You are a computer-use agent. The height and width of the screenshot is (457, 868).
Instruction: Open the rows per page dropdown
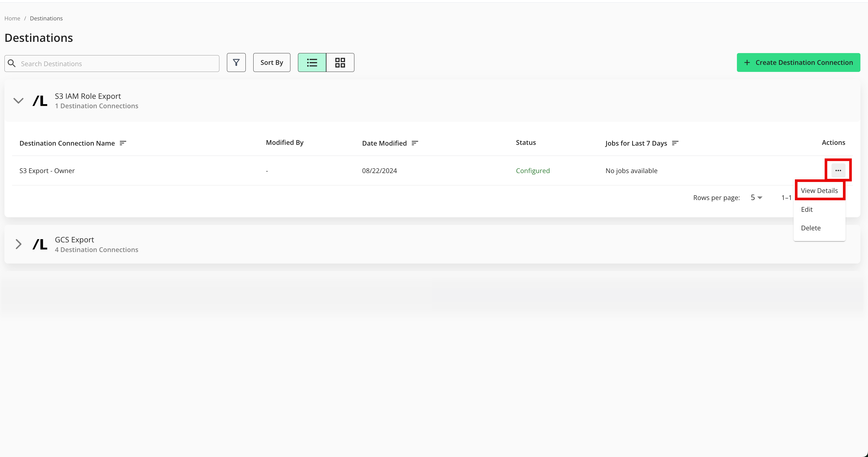click(x=756, y=198)
